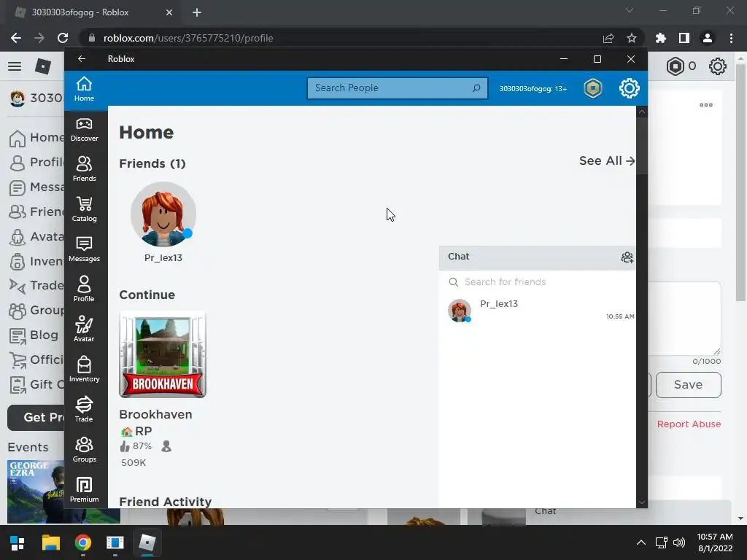
Task: Open three-dots menu on website profile
Action: click(706, 105)
